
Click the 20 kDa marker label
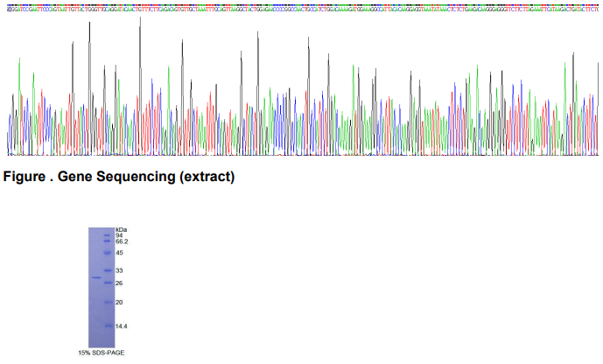[x=119, y=302]
